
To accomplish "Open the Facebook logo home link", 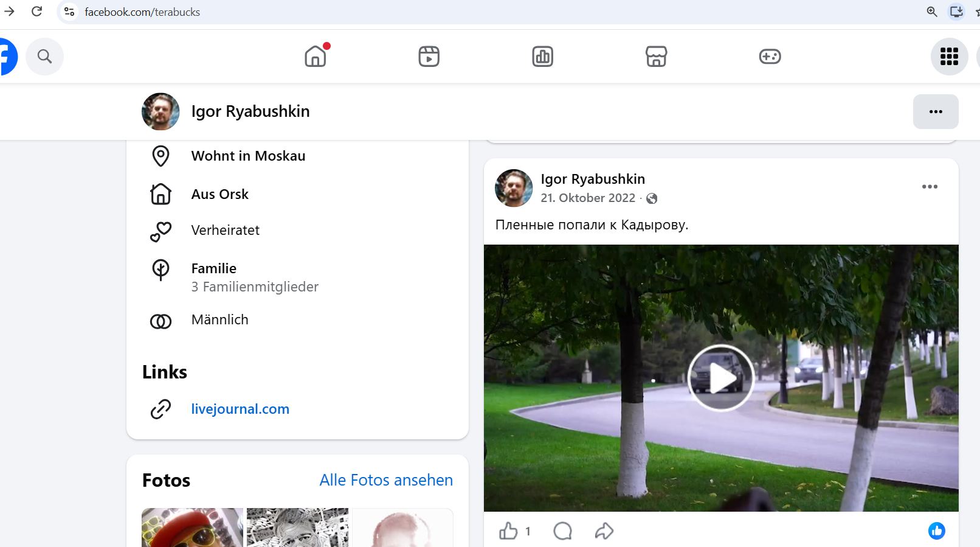I will (x=7, y=57).
